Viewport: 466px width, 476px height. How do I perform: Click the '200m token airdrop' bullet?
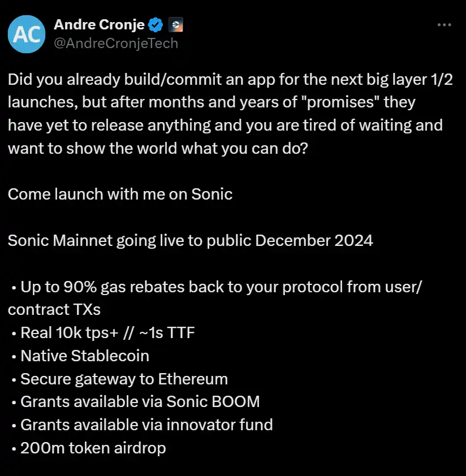click(x=88, y=448)
